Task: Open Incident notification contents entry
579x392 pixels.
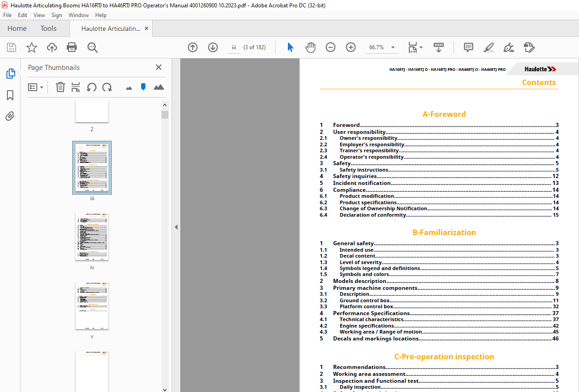Action: (x=439, y=183)
